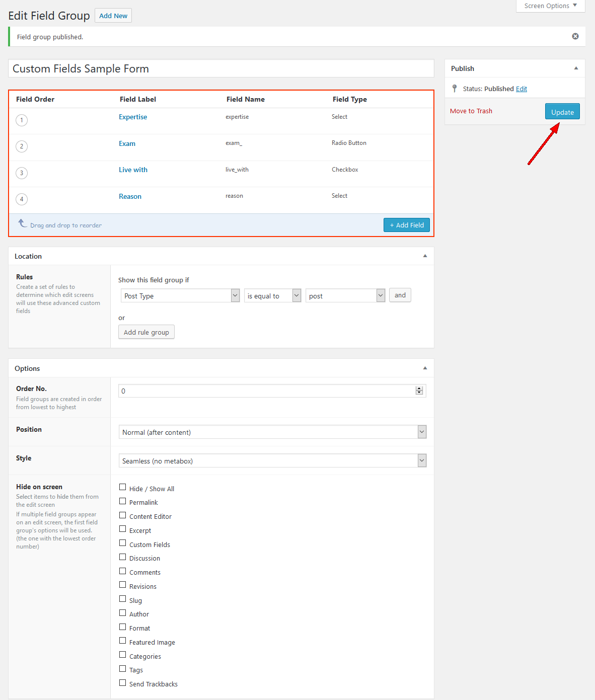Collapse the Publish panel arrow

576,68
